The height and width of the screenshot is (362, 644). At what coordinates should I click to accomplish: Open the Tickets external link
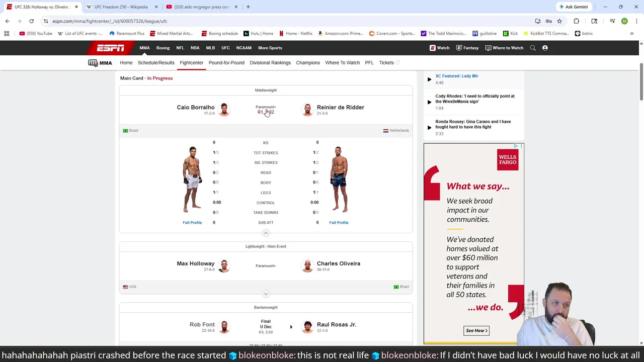pos(389,63)
